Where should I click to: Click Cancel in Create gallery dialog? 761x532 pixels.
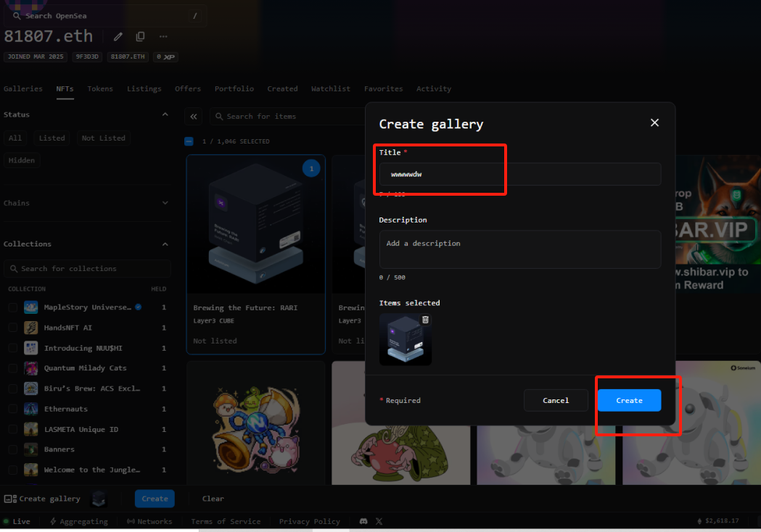[556, 400]
